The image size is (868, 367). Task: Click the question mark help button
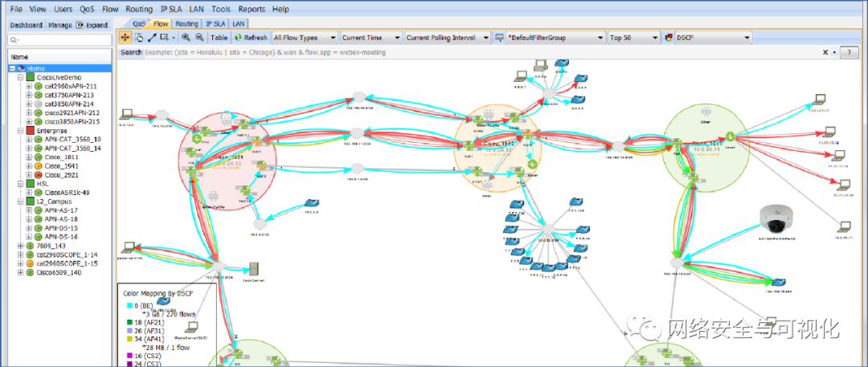coord(851,52)
